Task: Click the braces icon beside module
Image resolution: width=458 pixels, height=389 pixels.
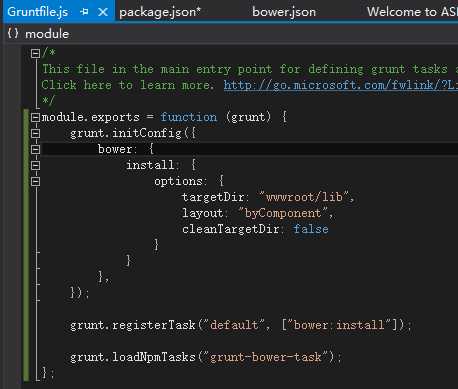Action: 13,33
